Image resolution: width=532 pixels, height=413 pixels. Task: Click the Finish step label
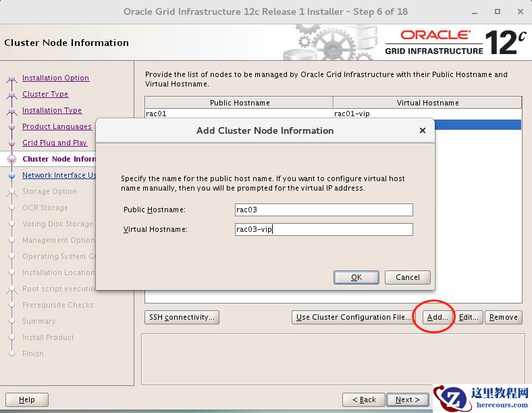point(33,354)
